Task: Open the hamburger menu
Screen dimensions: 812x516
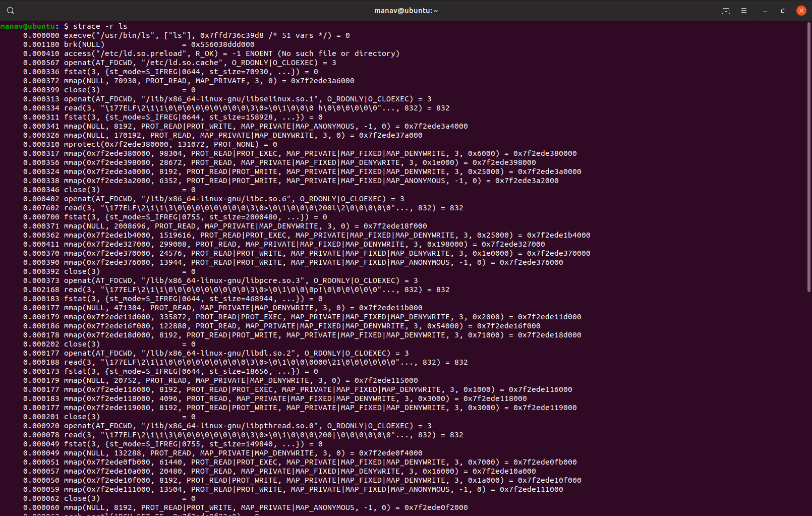Action: [744, 11]
